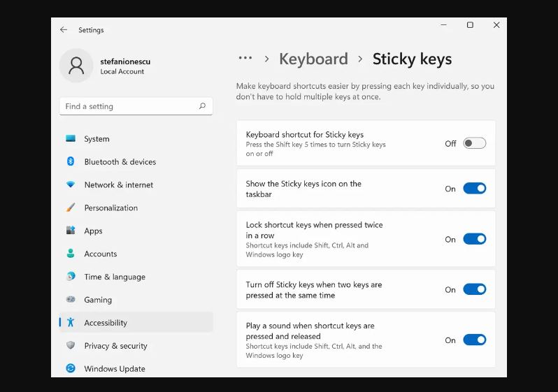Image resolution: width=558 pixels, height=392 pixels.
Task: Click the Personalization paintbrush icon
Action: click(71, 208)
